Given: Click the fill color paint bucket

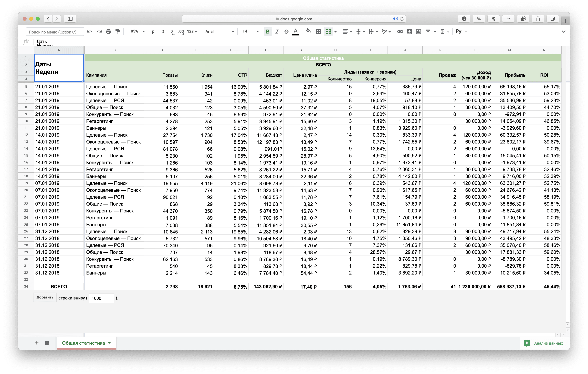Looking at the screenshot, I should coord(308,31).
